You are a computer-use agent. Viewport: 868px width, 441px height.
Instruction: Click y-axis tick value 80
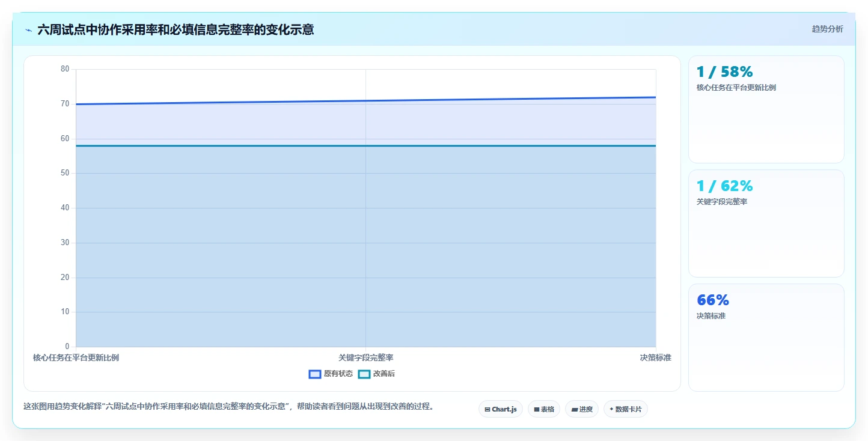pos(65,69)
